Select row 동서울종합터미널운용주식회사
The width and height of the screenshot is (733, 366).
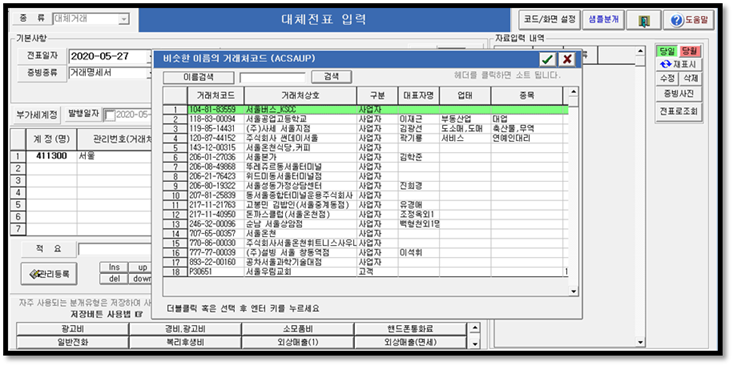366,195
